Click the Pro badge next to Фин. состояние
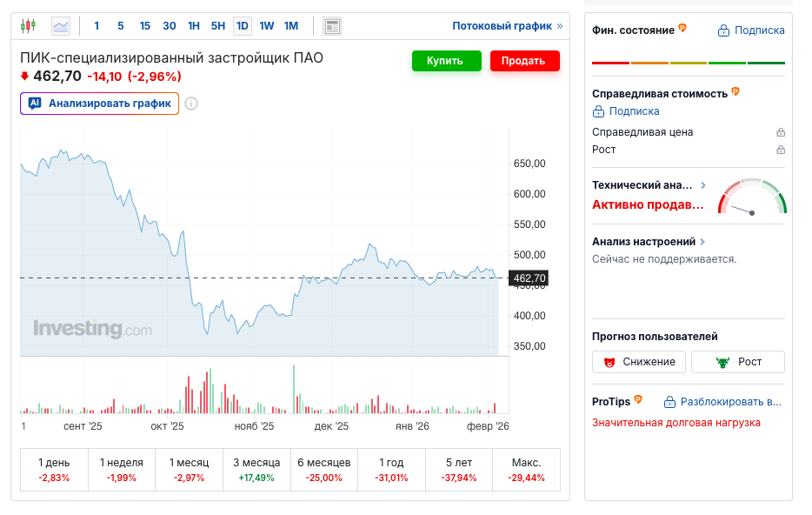The width and height of the screenshot is (812, 515). point(682,28)
